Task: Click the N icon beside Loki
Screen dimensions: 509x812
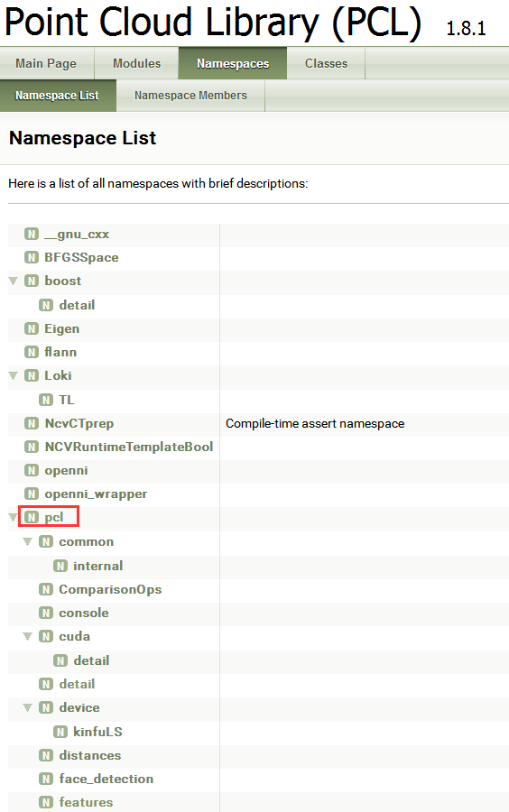Action: [32, 375]
